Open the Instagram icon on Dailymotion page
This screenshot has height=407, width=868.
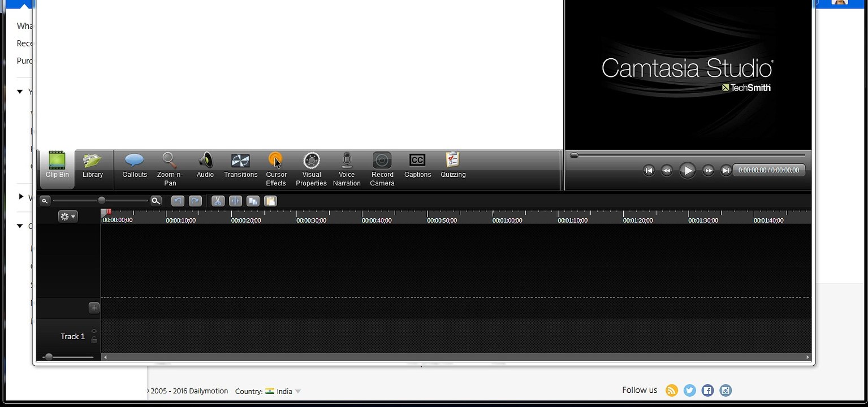click(x=726, y=390)
